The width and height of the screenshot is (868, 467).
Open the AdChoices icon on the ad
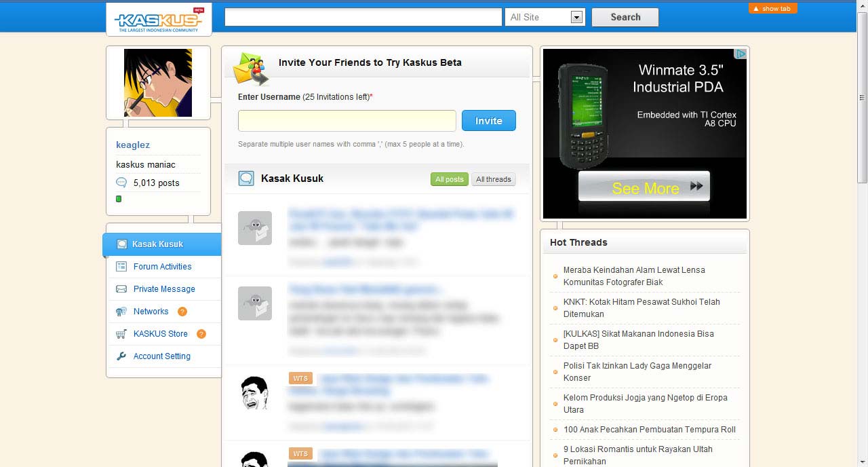click(x=741, y=54)
